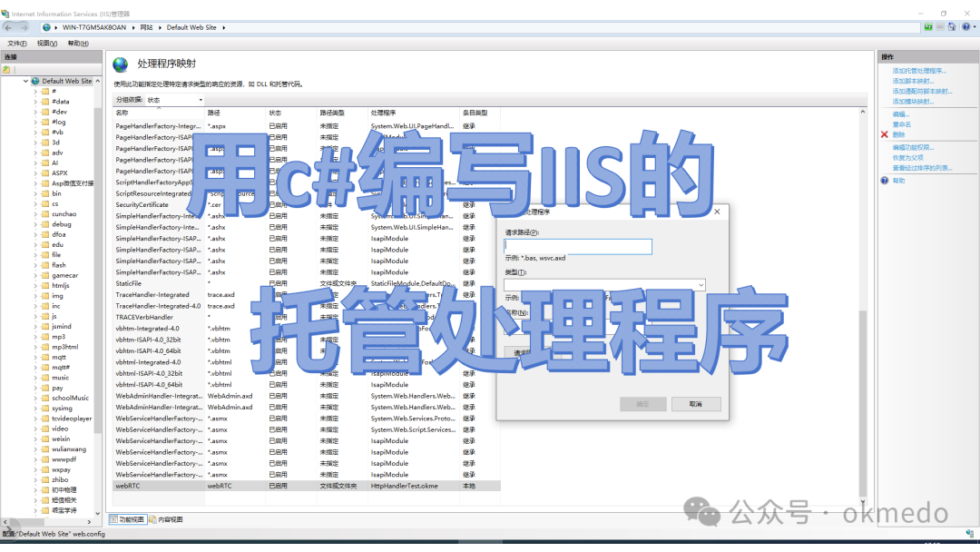Screen dimensions: 980x552
Task: Select the Default Web Site globe icon
Action: click(34, 81)
